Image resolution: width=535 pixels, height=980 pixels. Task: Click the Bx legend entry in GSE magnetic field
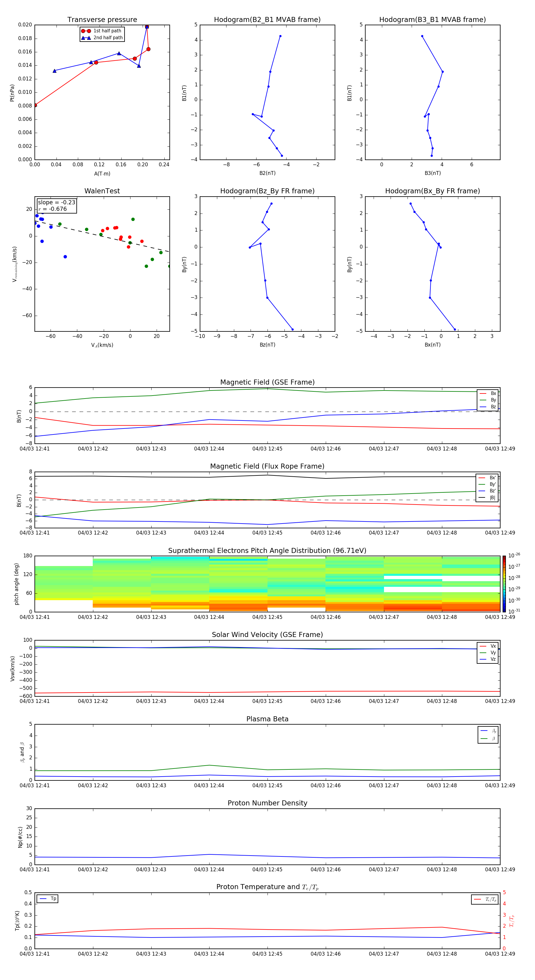(x=488, y=393)
